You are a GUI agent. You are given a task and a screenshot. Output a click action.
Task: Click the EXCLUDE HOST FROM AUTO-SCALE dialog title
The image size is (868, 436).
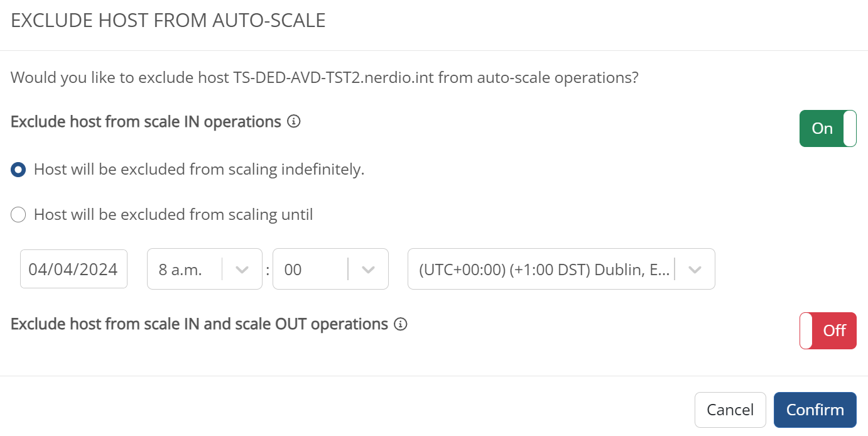pos(168,21)
